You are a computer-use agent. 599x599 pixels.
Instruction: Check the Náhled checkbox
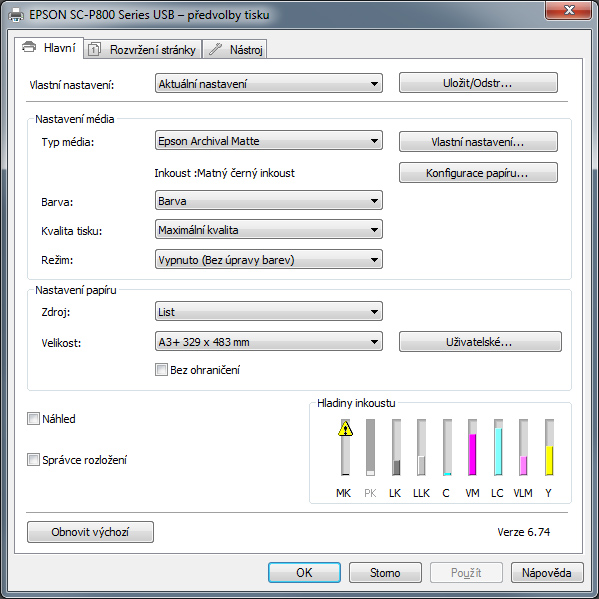(33, 419)
